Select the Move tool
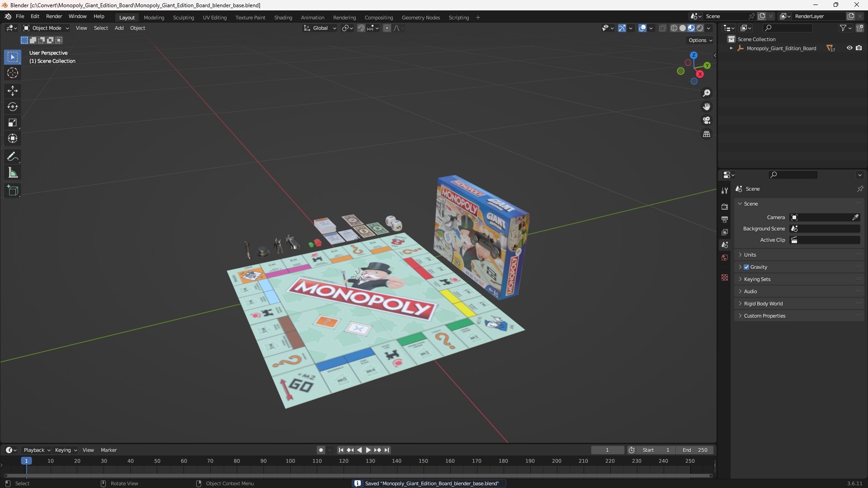The height and width of the screenshot is (488, 868). [x=13, y=91]
